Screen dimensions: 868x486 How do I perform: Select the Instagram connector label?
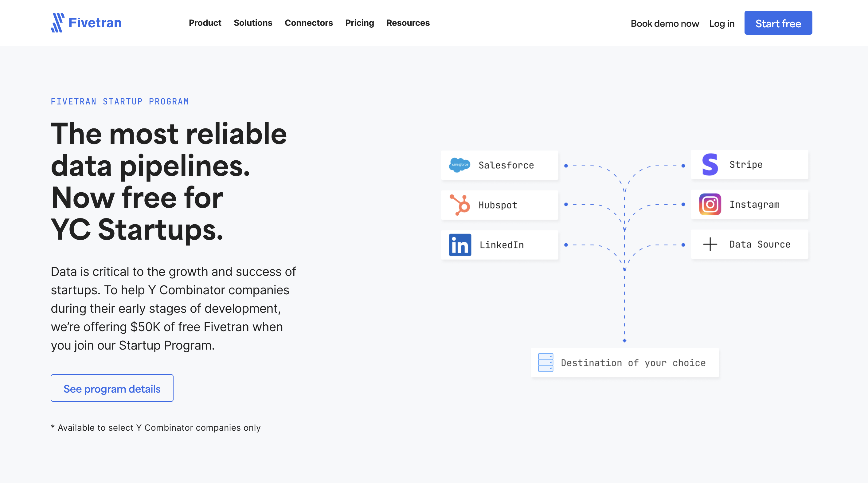point(754,205)
